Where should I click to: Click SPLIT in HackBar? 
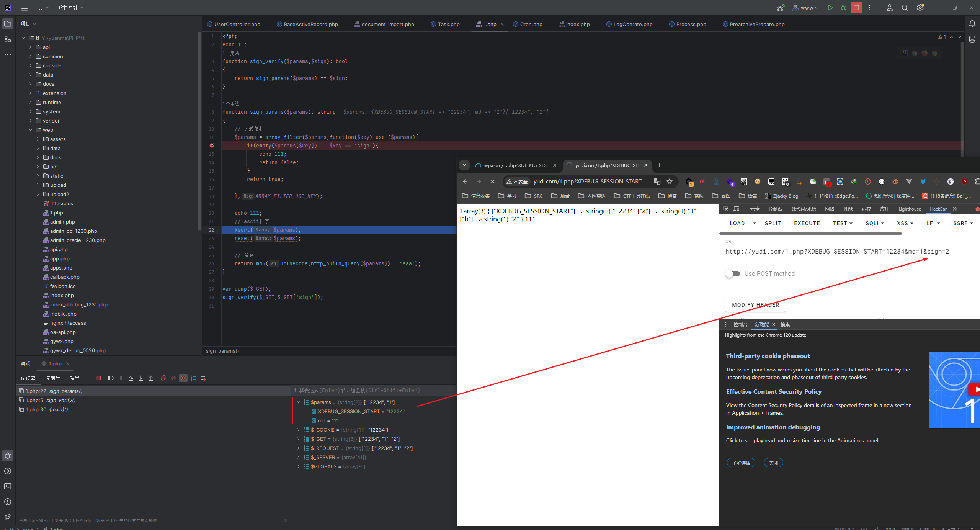[x=773, y=223]
